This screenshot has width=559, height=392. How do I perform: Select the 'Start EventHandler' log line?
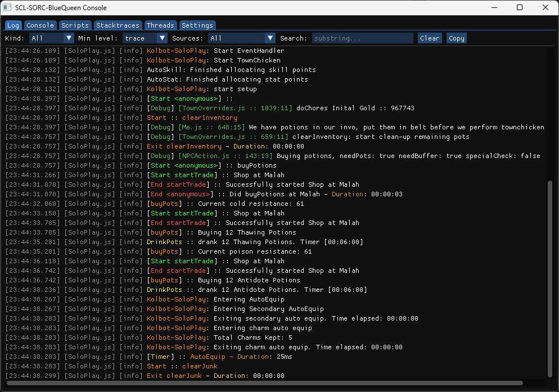pos(145,51)
